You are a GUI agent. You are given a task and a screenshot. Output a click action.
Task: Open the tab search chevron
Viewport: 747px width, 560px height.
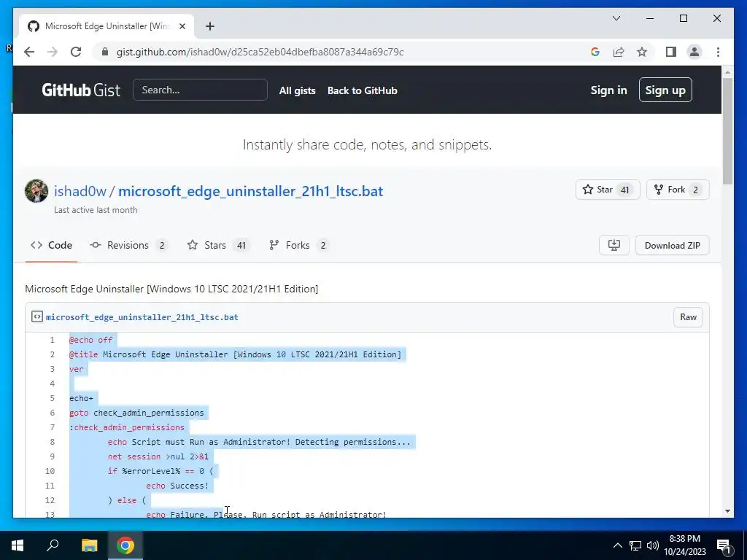[616, 18]
